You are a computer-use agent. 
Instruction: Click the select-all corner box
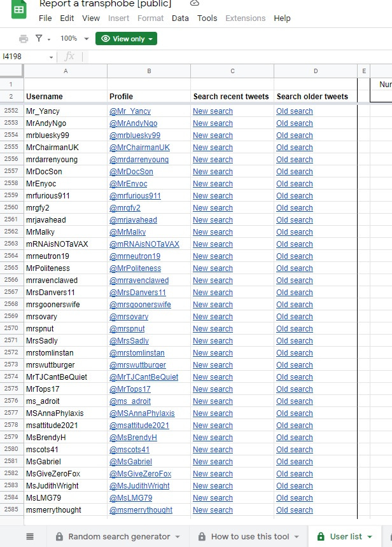[11, 71]
